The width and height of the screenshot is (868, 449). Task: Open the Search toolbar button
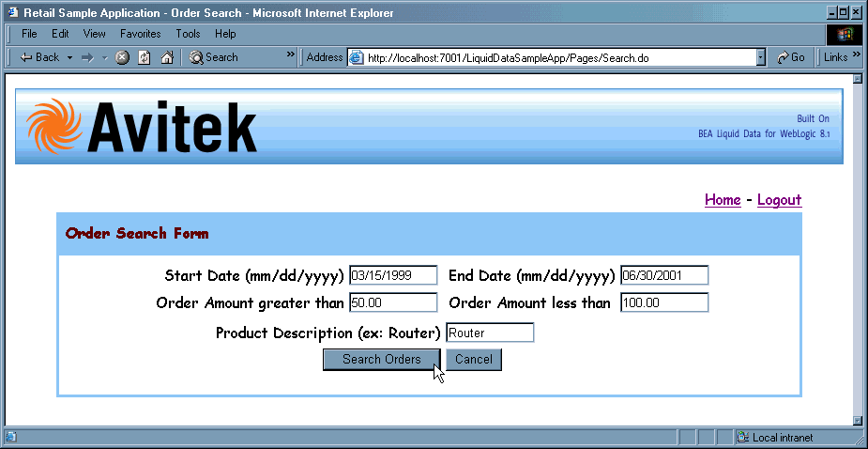click(x=213, y=57)
